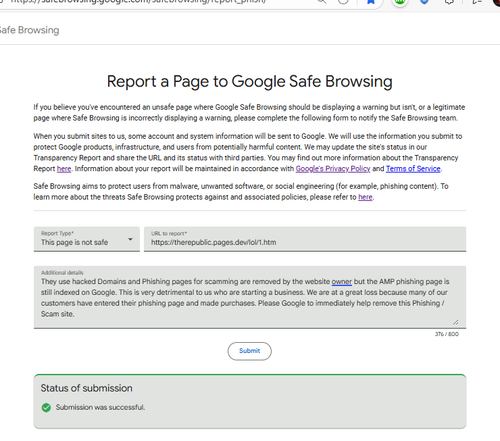The height and width of the screenshot is (441, 500).
Task: Grab the textarea resize handle corner
Action: 456,322
